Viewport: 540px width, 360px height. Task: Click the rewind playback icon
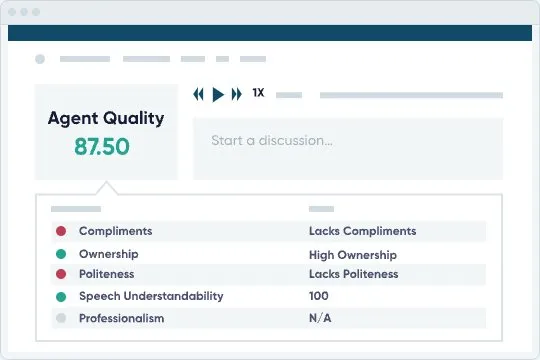[198, 94]
